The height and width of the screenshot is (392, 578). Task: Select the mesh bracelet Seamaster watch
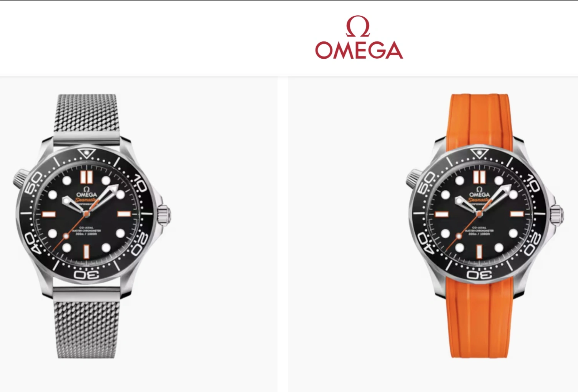(x=92, y=227)
